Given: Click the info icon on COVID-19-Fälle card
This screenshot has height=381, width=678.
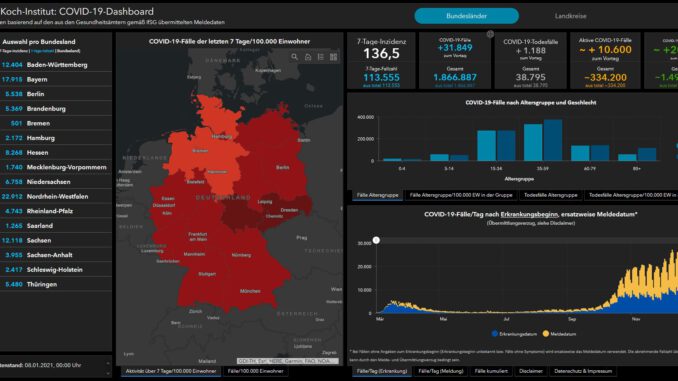Looking at the screenshot, I should (x=490, y=34).
